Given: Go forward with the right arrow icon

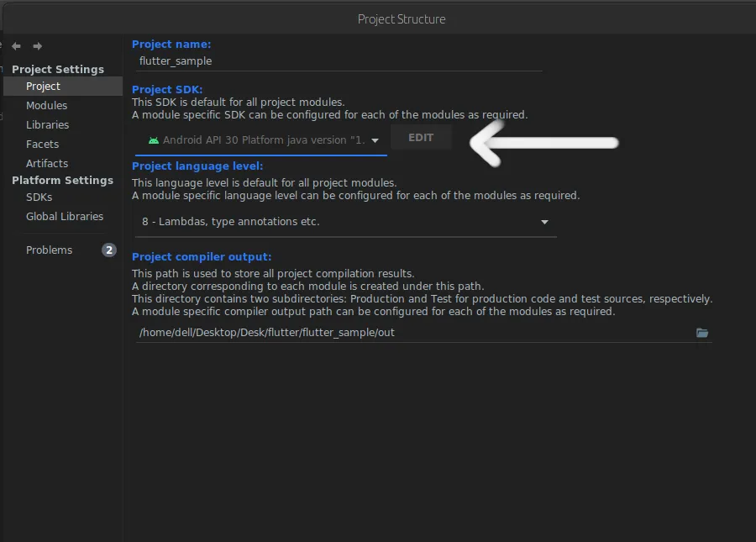Looking at the screenshot, I should (x=38, y=46).
